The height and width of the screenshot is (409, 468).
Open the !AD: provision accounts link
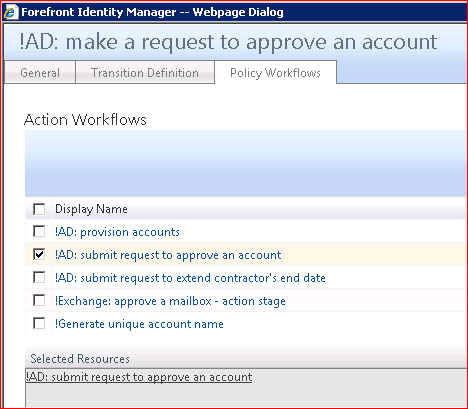click(117, 232)
